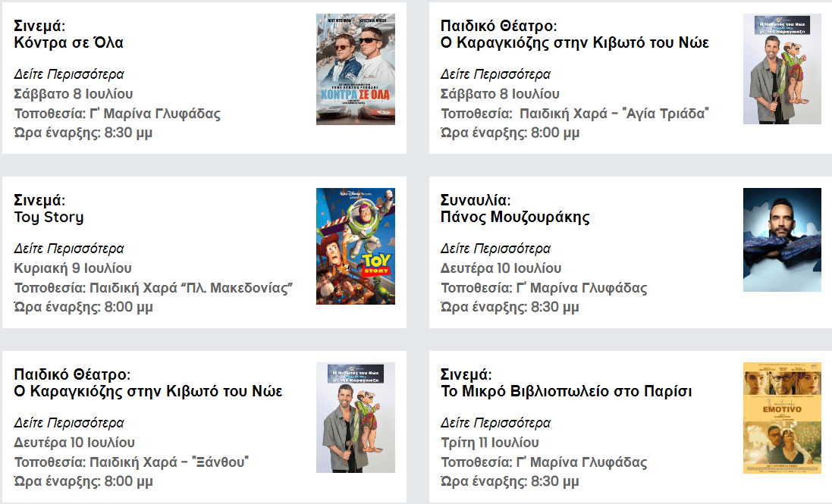
Task: Open the Το Μικρό Βιβλιοπωλείο στο Παρίσι title
Action: [x=566, y=392]
